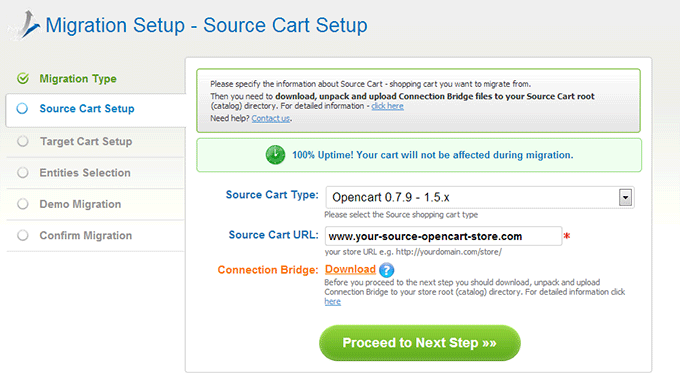The image size is (680, 391).
Task: Open the Demo Migration step
Action: pos(80,204)
